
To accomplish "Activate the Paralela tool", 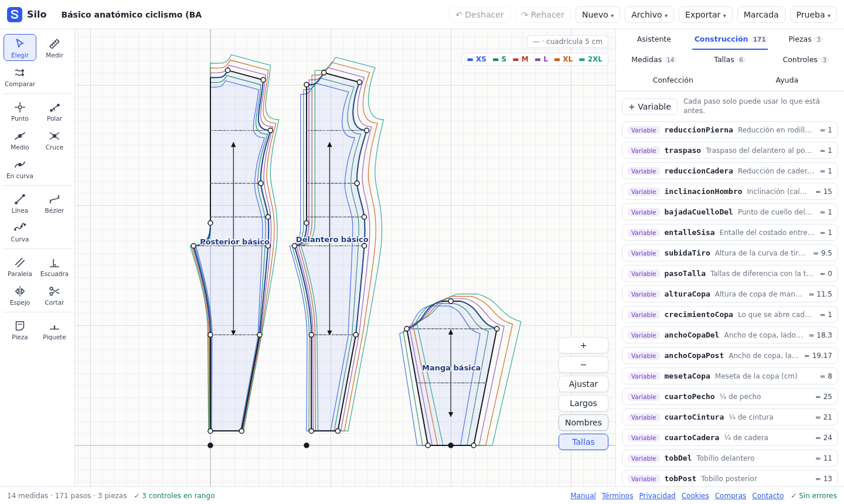I will 20,266.
